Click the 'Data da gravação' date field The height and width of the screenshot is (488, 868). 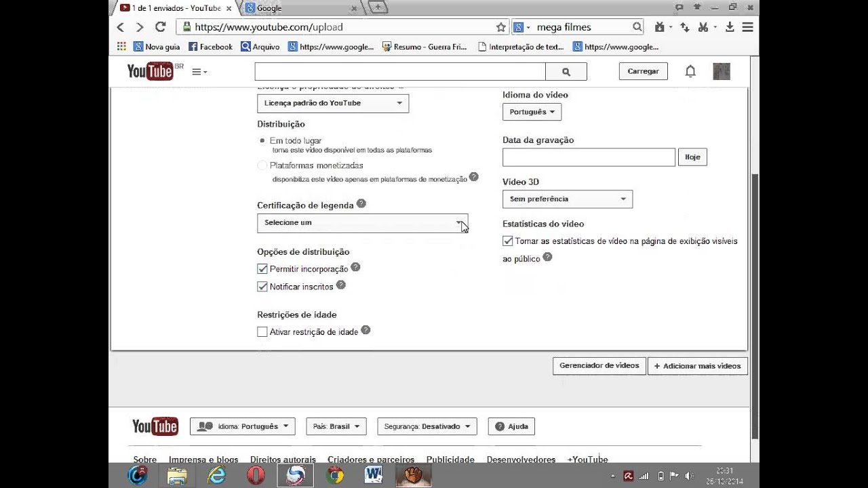pyautogui.click(x=589, y=157)
